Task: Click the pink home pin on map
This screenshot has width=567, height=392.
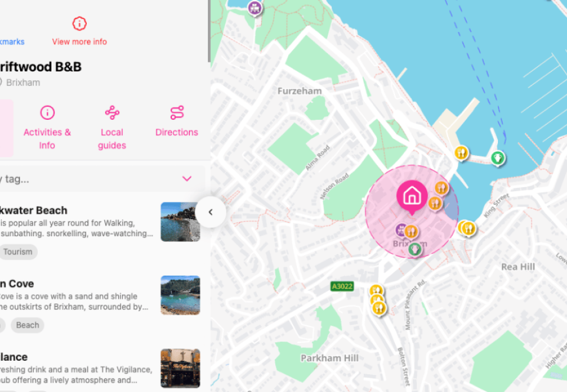Action: click(412, 195)
